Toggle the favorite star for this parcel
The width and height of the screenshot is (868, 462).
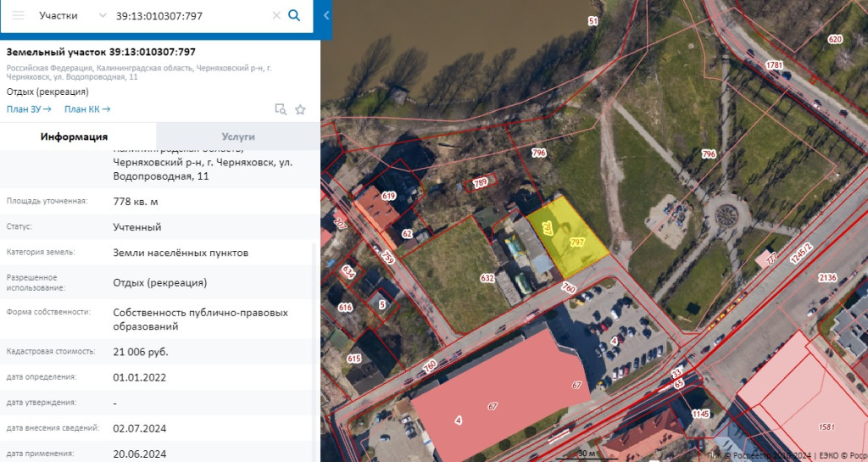(x=300, y=109)
